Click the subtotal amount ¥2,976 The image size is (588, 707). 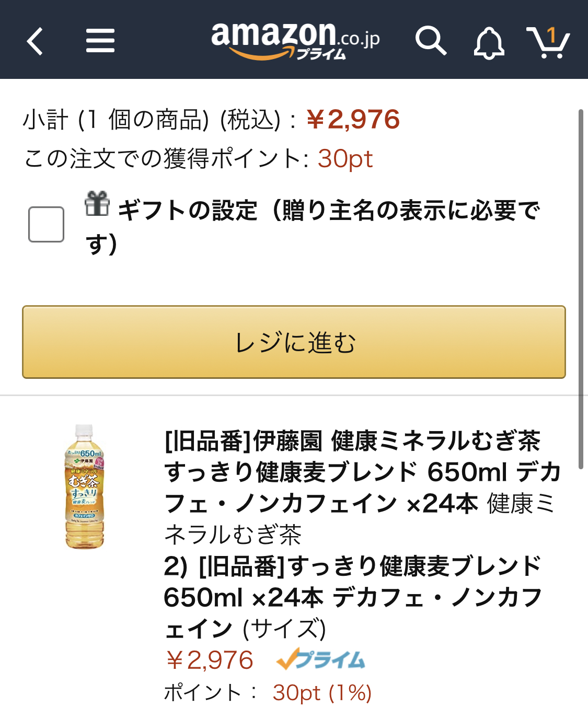[353, 120]
